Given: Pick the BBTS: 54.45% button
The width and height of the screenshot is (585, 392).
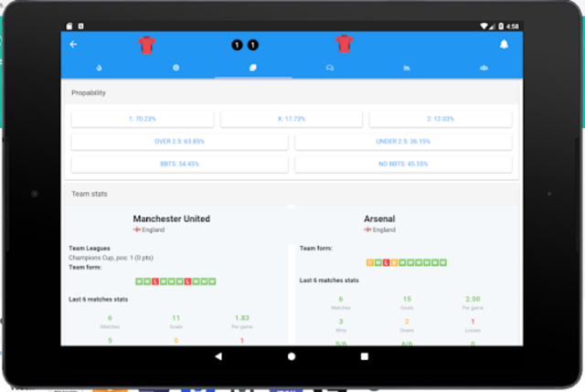Looking at the screenshot, I should (179, 164).
